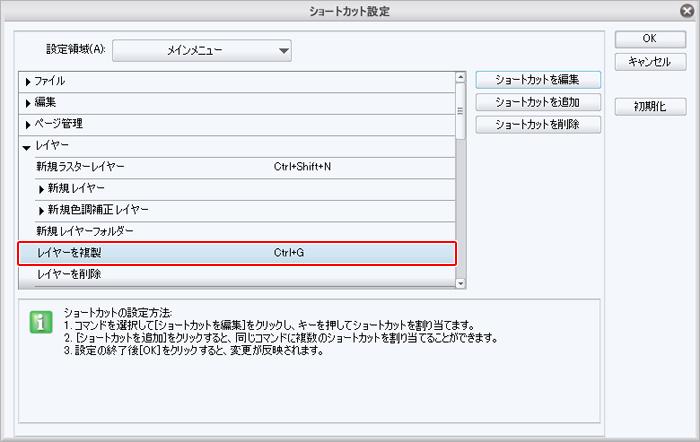The width and height of the screenshot is (700, 442).
Task: Select the 新規色調補正レイヤー label
Action: point(98,210)
